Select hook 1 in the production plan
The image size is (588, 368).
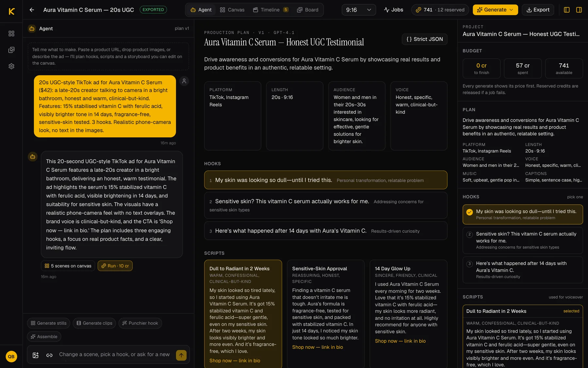(x=326, y=180)
